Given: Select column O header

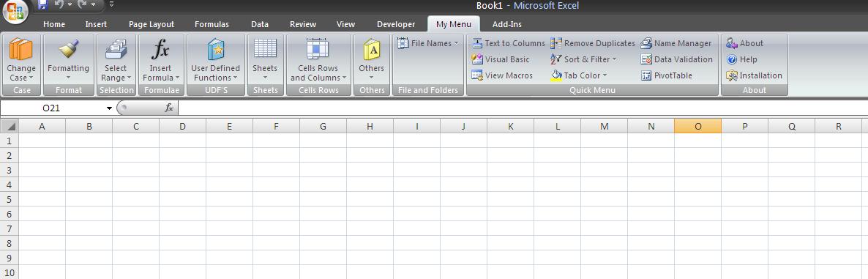Looking at the screenshot, I should (x=697, y=126).
